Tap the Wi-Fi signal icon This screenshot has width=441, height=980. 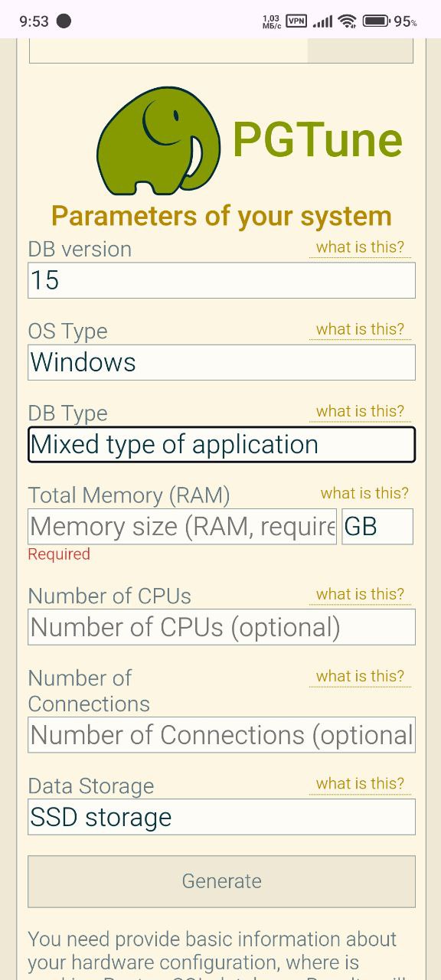348,21
